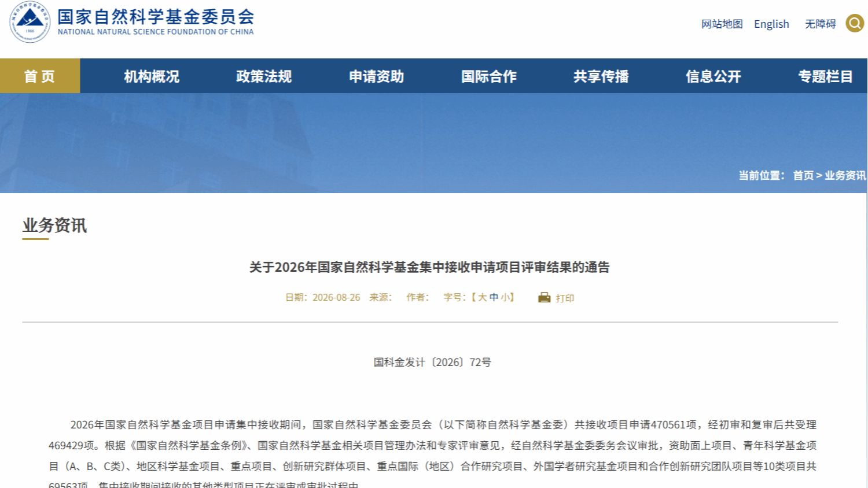Open the 共享传播 menu

(601, 76)
